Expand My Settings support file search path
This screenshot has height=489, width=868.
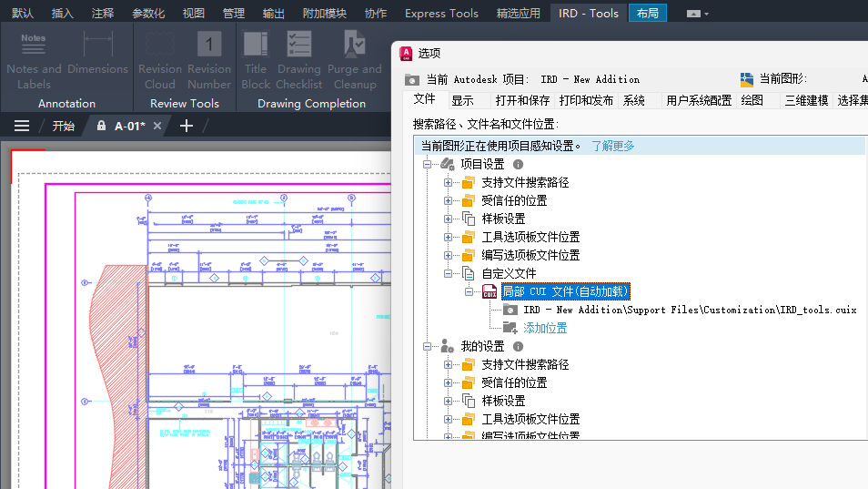(448, 364)
